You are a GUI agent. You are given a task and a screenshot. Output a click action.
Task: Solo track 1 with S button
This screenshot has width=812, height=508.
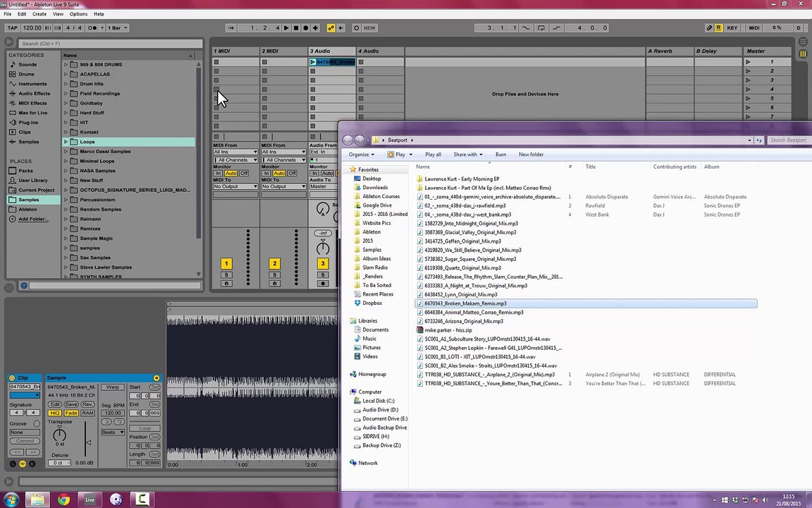[x=226, y=274]
